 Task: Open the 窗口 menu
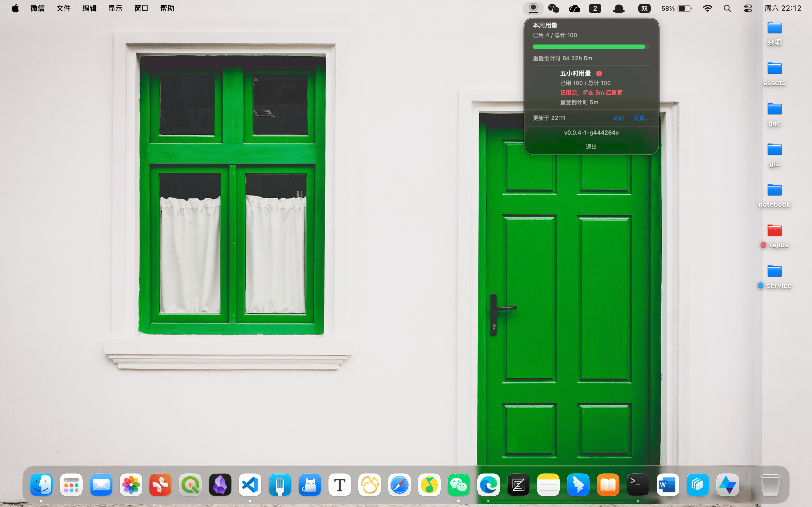[141, 8]
